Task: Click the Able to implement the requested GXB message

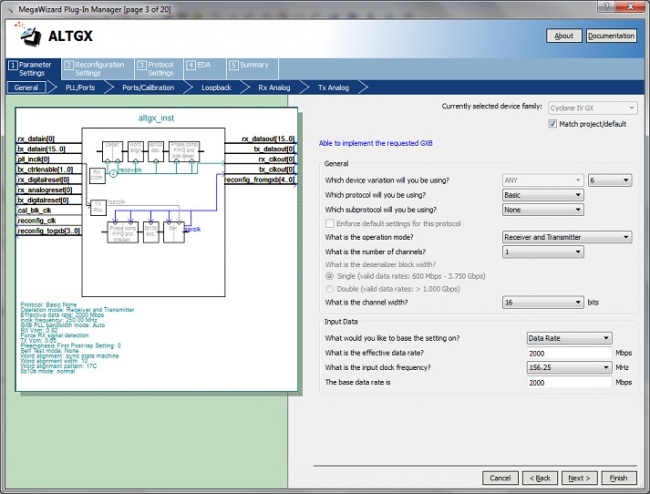Action: pyautogui.click(x=376, y=143)
